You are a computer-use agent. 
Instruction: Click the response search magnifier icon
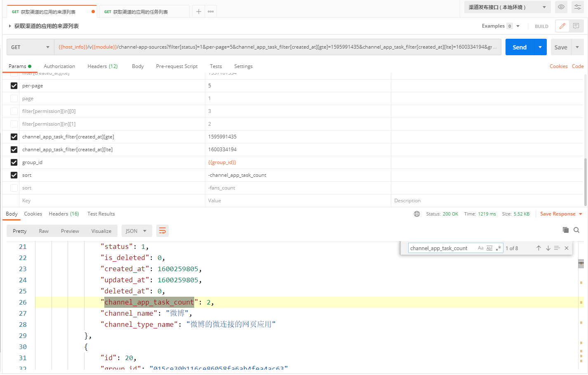point(576,230)
